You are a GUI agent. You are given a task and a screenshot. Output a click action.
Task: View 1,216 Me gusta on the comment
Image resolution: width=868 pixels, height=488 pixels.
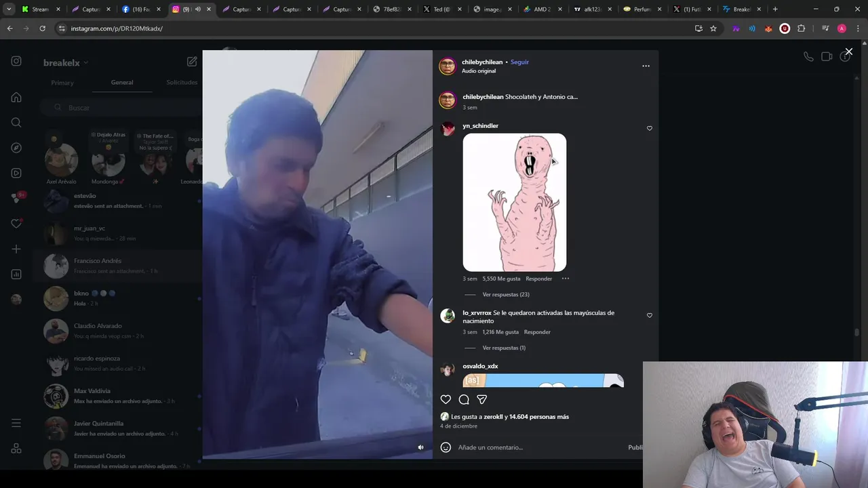click(x=500, y=332)
